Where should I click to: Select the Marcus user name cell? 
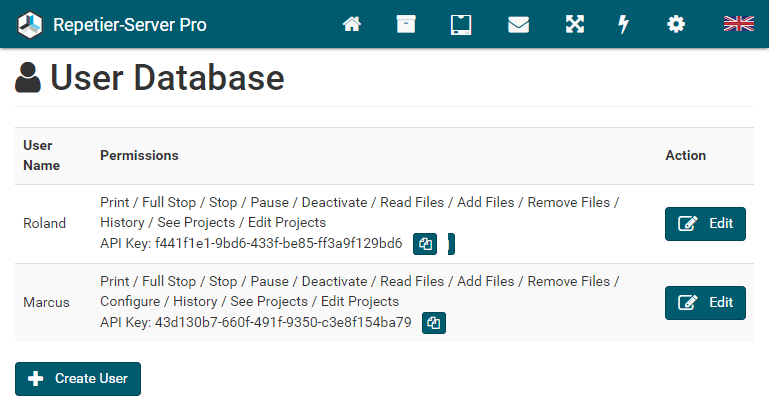pyautogui.click(x=46, y=302)
